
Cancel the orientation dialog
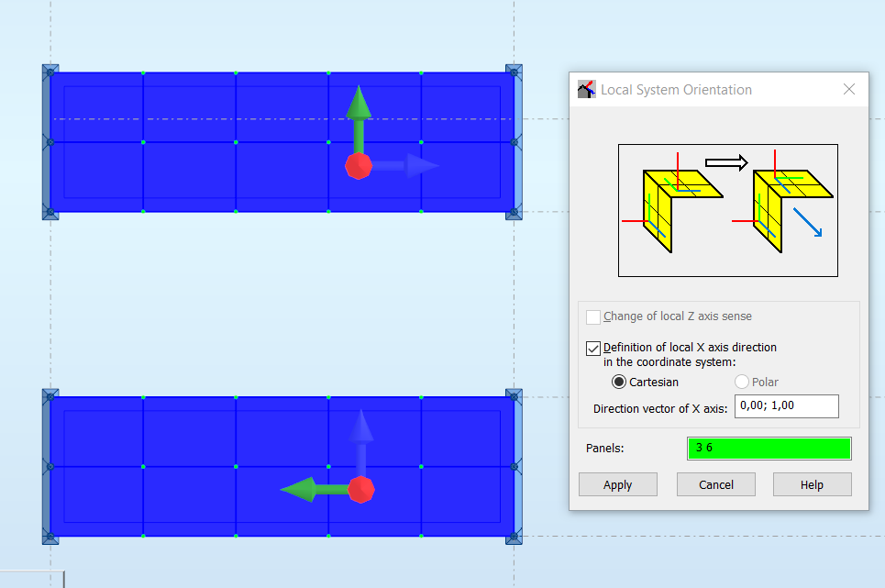[x=716, y=484]
